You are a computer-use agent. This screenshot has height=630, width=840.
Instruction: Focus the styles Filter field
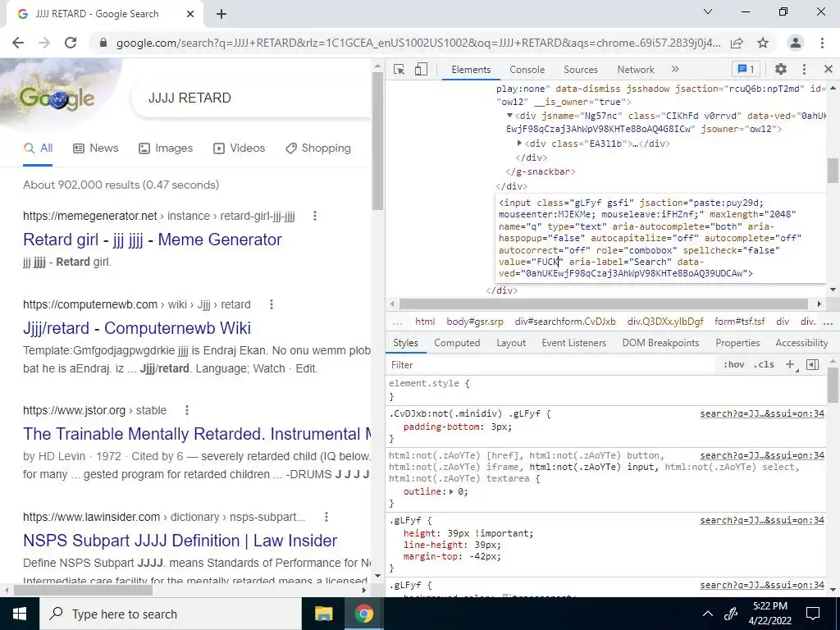552,365
